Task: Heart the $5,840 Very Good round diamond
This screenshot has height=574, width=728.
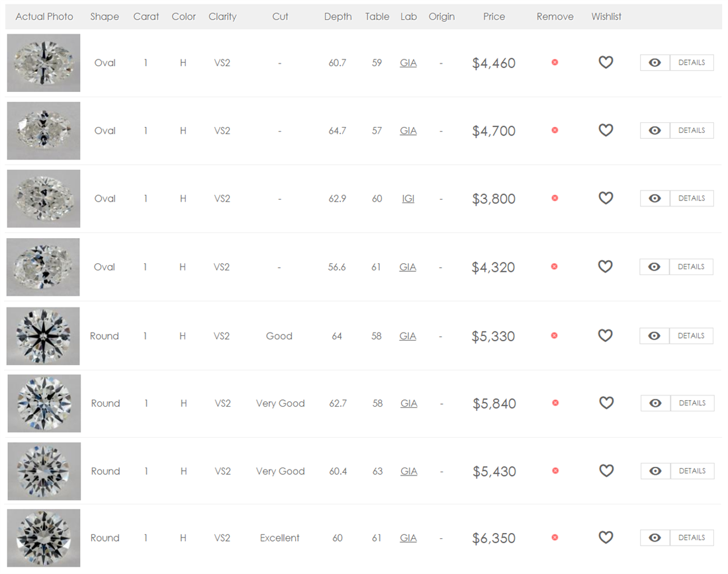Action: [606, 403]
